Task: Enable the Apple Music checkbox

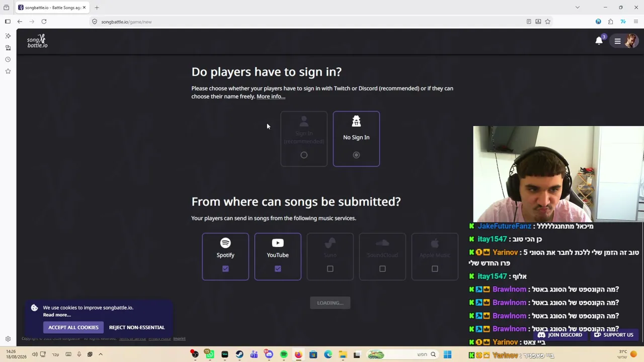Action: coord(435,268)
